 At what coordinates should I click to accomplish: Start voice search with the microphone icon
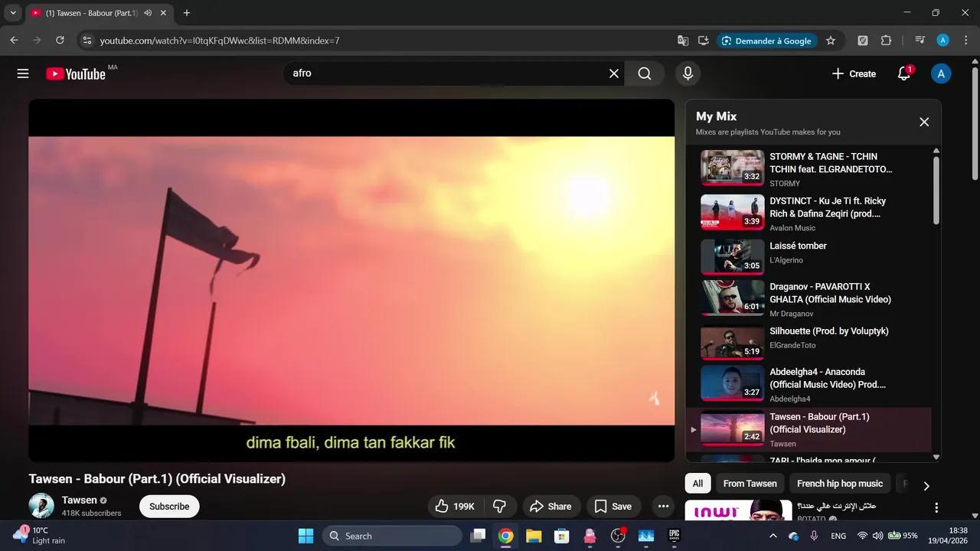click(x=688, y=73)
